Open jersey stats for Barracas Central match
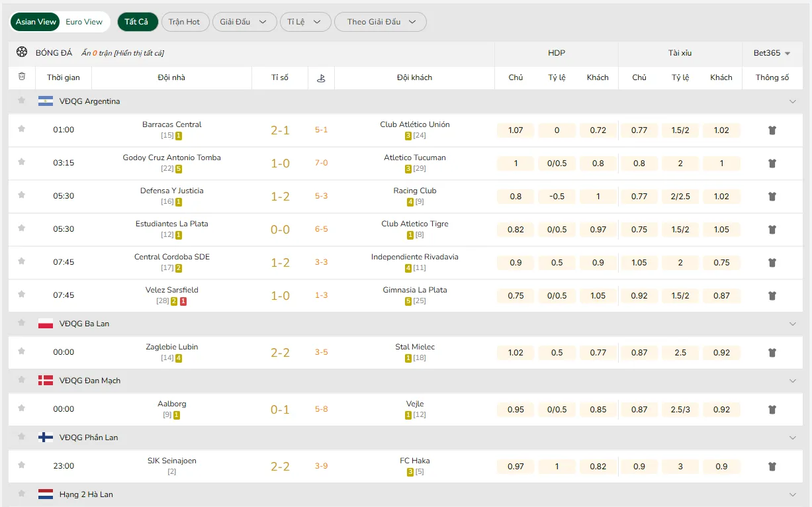The height and width of the screenshot is (507, 812). point(772,130)
